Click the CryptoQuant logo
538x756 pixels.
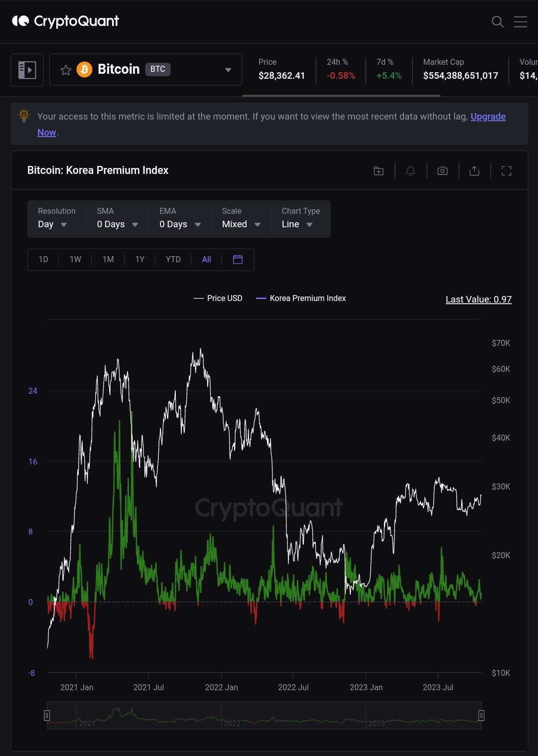[x=65, y=21]
